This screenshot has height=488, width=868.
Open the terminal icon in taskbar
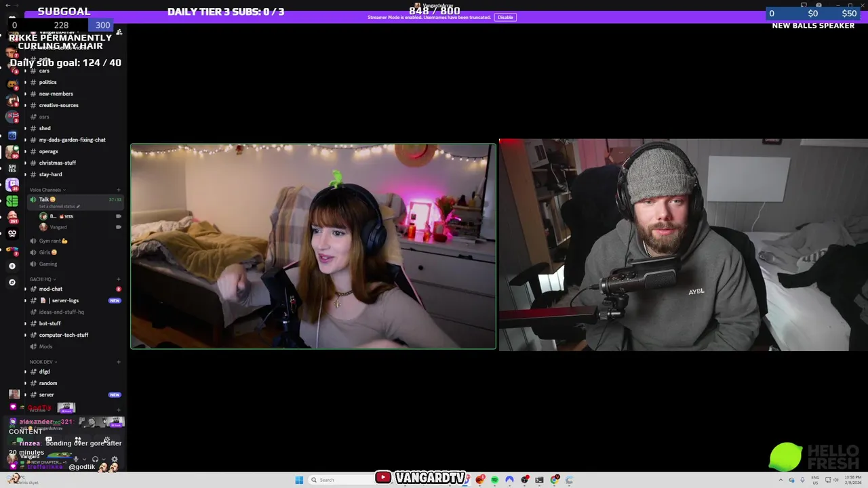tap(539, 480)
